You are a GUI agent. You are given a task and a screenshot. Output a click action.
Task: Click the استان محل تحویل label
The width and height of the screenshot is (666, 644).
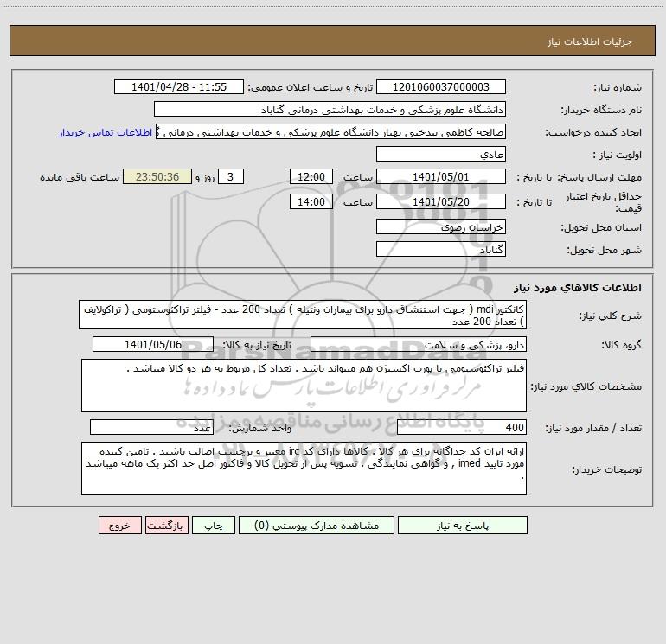(x=601, y=228)
